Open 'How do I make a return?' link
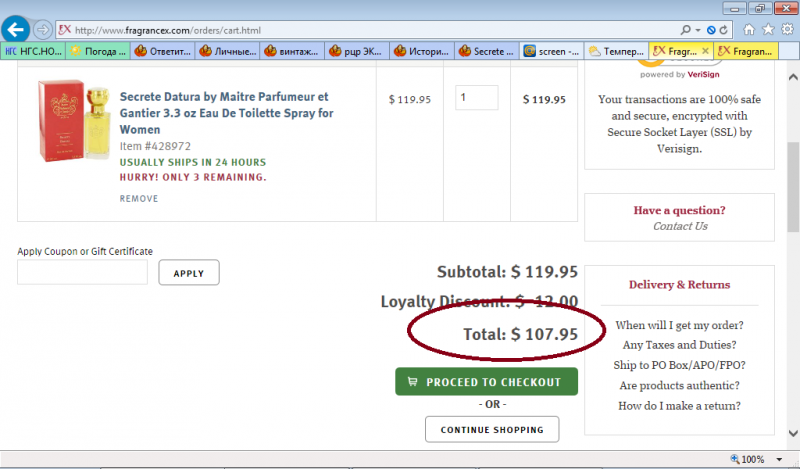The width and height of the screenshot is (800, 469). point(679,406)
